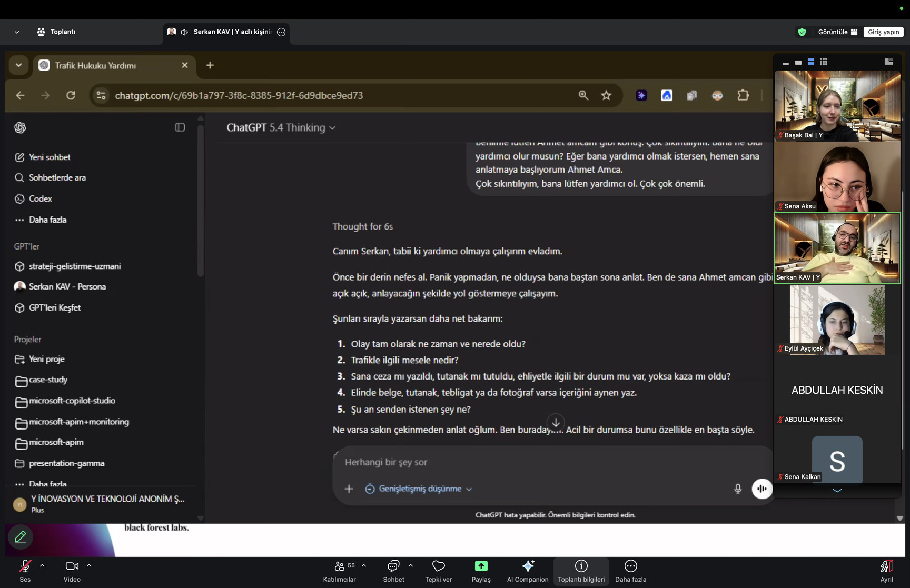The width and height of the screenshot is (910, 588).
Task: Toggle the camera with the Video button
Action: [x=72, y=571]
